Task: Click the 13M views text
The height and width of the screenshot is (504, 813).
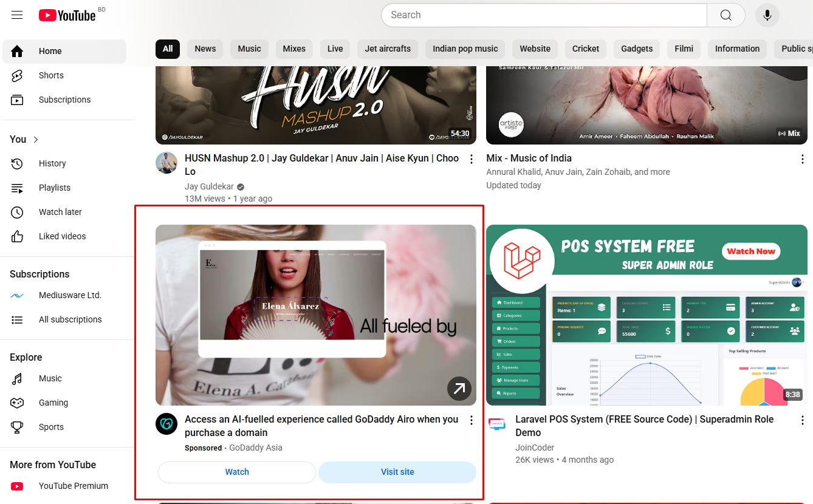Action: pos(205,199)
